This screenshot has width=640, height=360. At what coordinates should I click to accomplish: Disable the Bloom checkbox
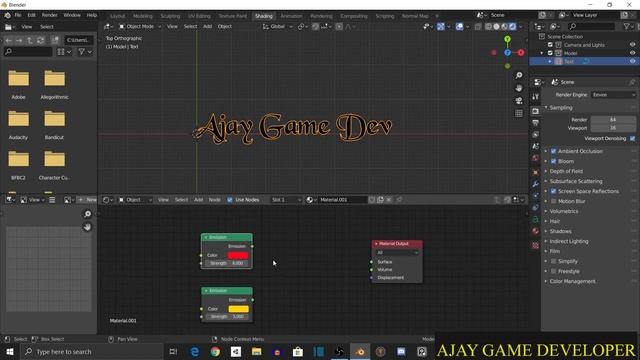point(553,161)
